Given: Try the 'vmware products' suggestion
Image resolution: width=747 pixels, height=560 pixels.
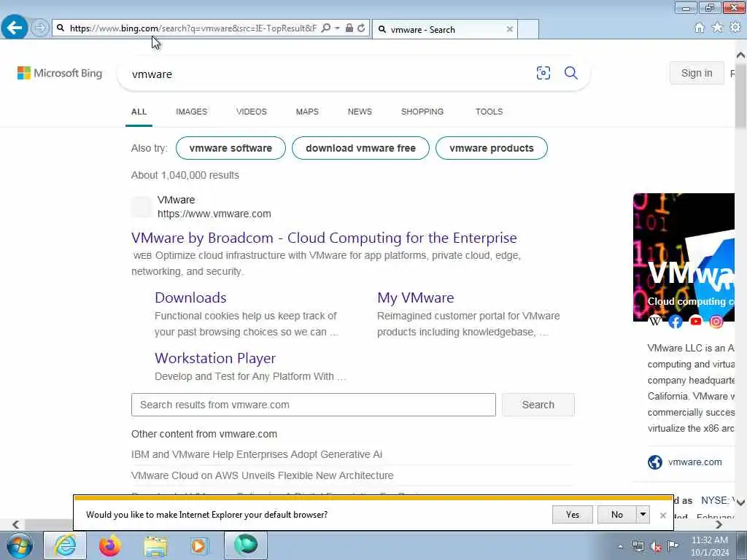Looking at the screenshot, I should pos(492,148).
